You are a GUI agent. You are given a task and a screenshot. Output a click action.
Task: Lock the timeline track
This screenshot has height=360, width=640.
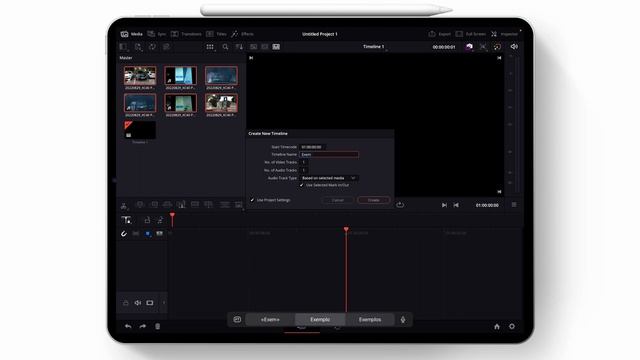coord(126,303)
